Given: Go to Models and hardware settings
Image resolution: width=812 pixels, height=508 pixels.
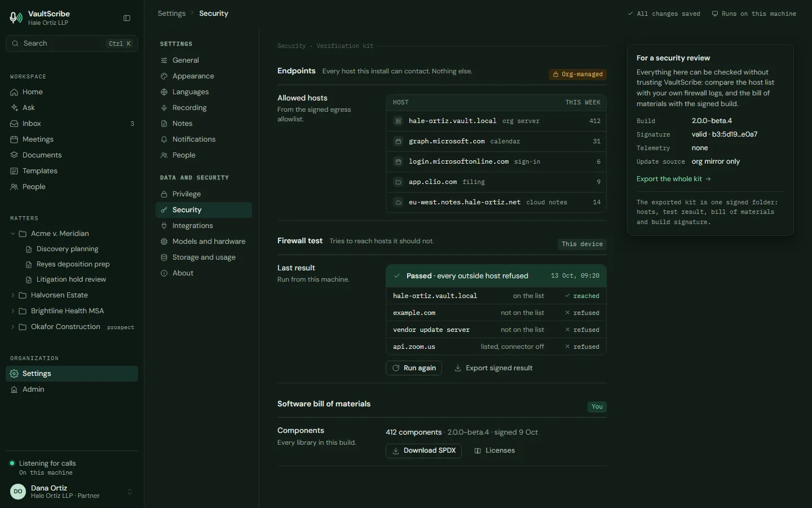Looking at the screenshot, I should 204,242.
